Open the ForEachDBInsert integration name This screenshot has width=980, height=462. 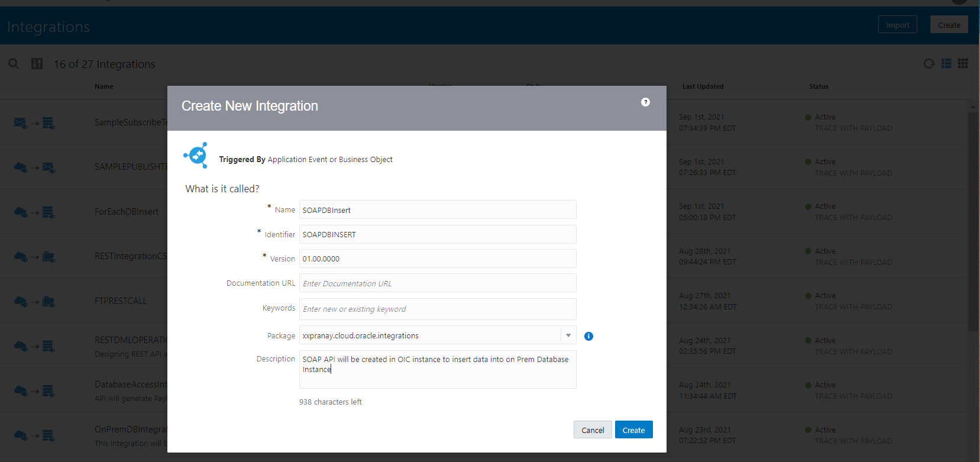(127, 212)
